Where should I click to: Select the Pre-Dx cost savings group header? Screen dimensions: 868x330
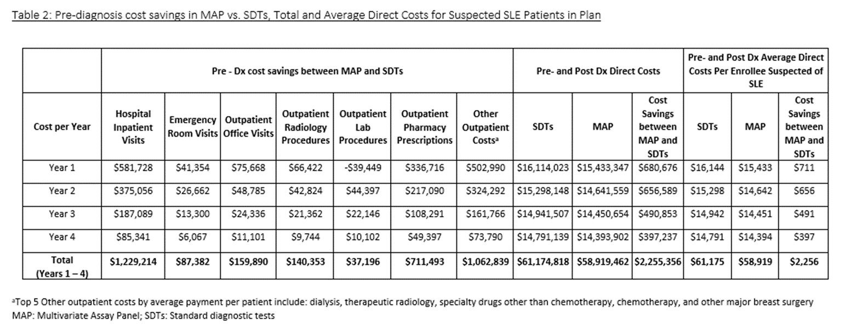point(307,71)
